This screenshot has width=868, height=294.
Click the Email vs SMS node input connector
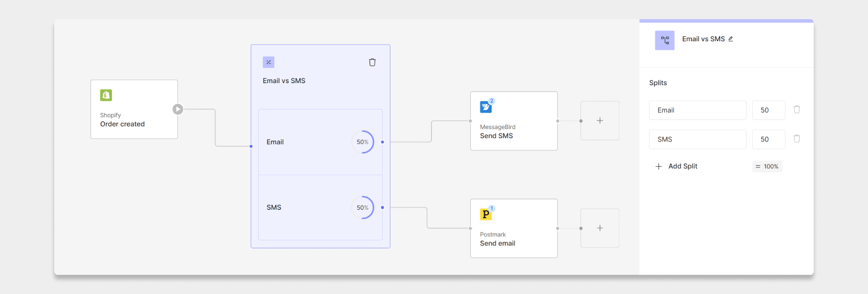(251, 146)
